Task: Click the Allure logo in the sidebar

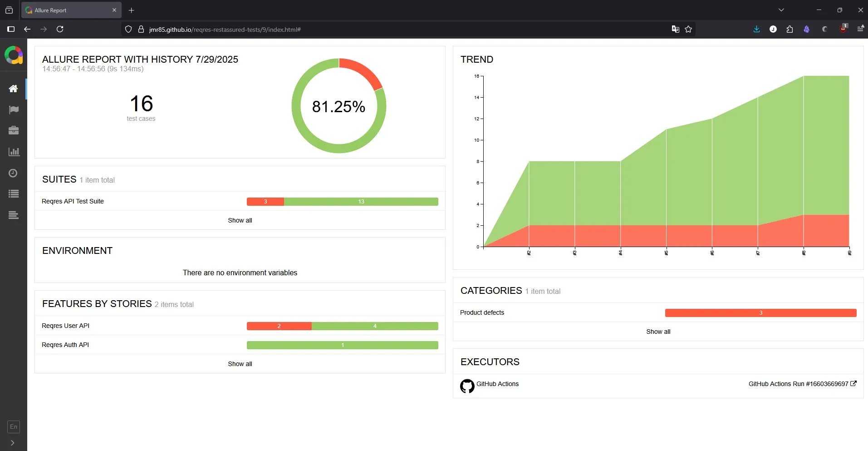Action: [14, 55]
